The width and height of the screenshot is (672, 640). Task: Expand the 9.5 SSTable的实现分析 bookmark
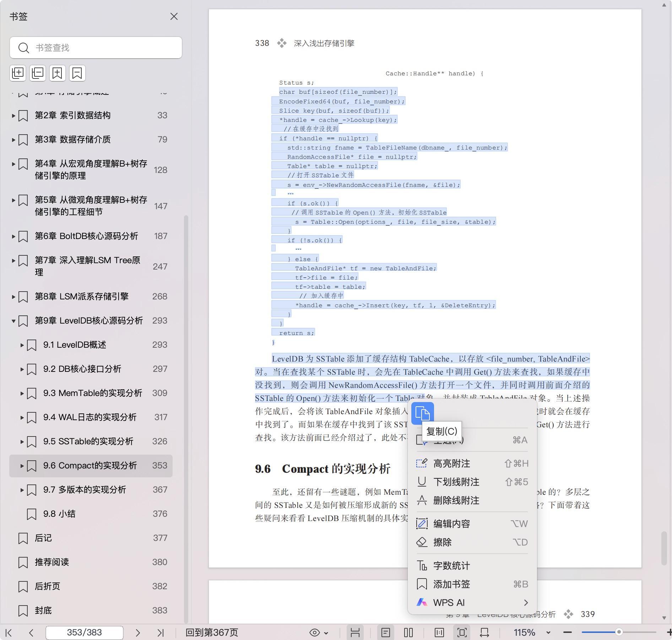(22, 442)
